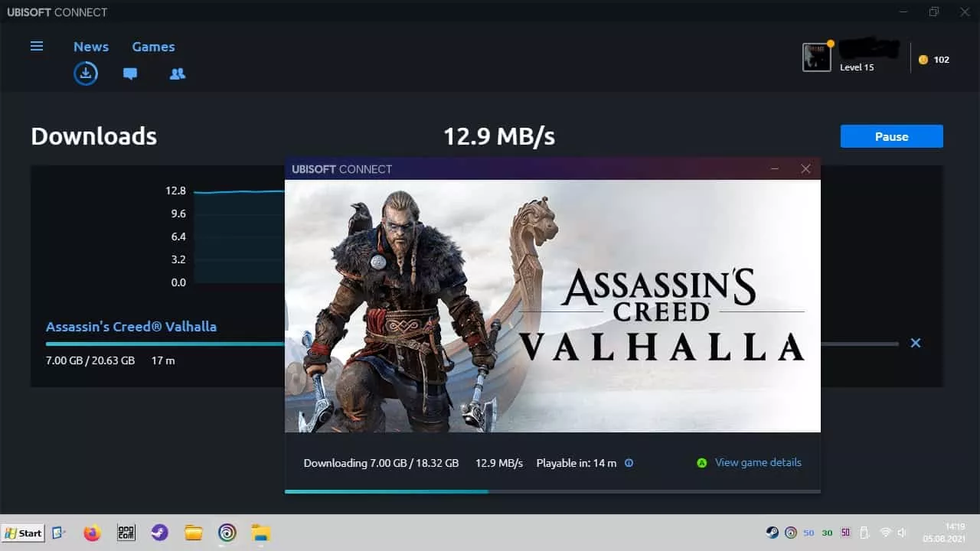The height and width of the screenshot is (551, 980).
Task: Click the icon next to Start button
Action: coord(59,533)
